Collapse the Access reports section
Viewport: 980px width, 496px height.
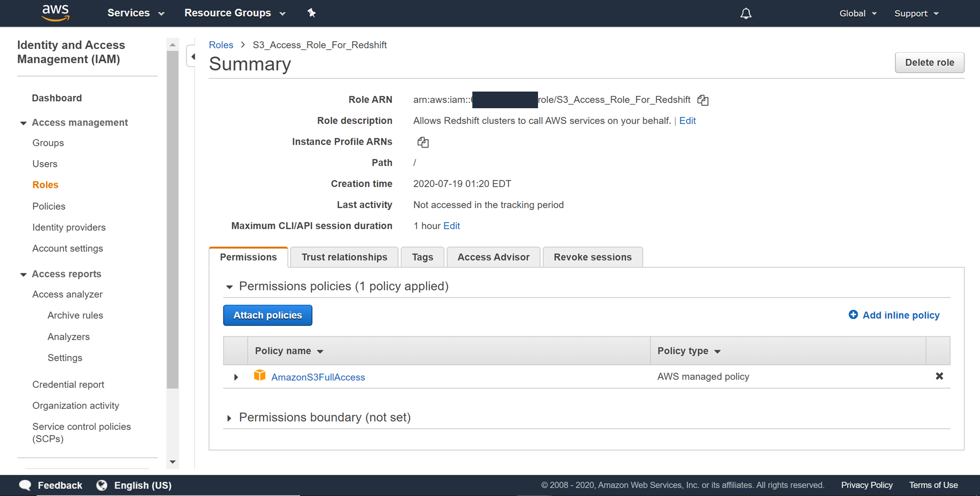coord(23,274)
